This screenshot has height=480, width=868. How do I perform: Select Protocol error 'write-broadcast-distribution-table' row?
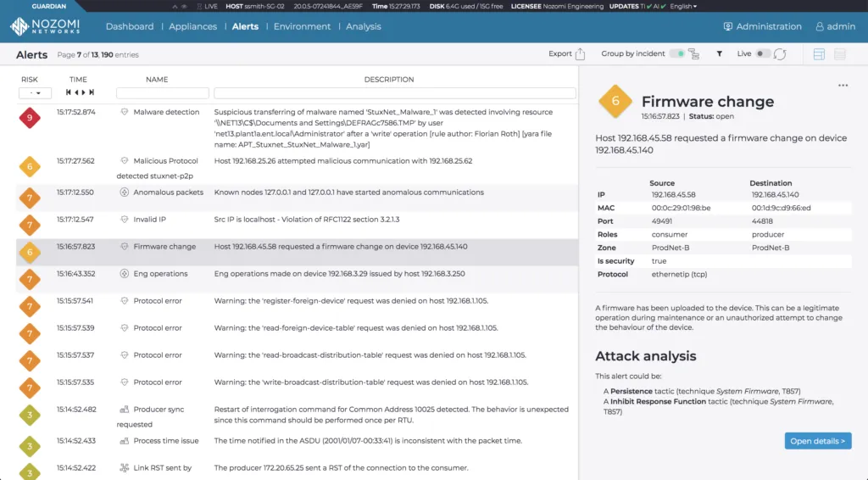tap(298, 388)
